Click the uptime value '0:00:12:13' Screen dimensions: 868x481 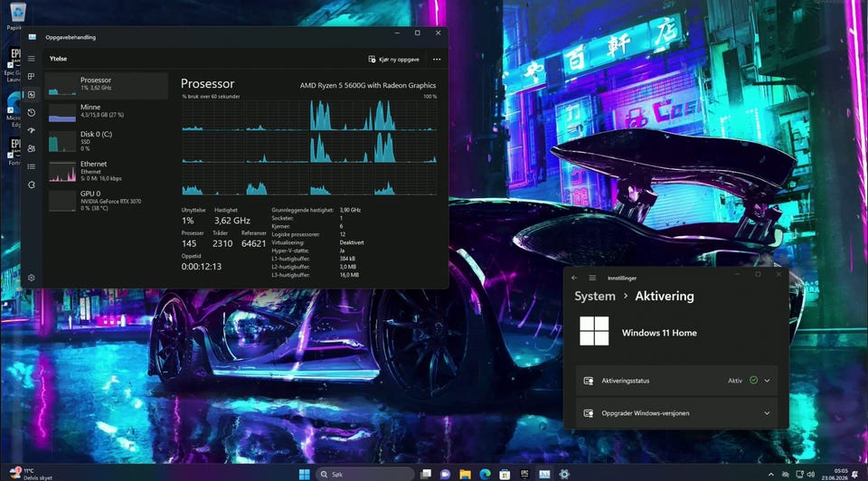[x=202, y=267]
